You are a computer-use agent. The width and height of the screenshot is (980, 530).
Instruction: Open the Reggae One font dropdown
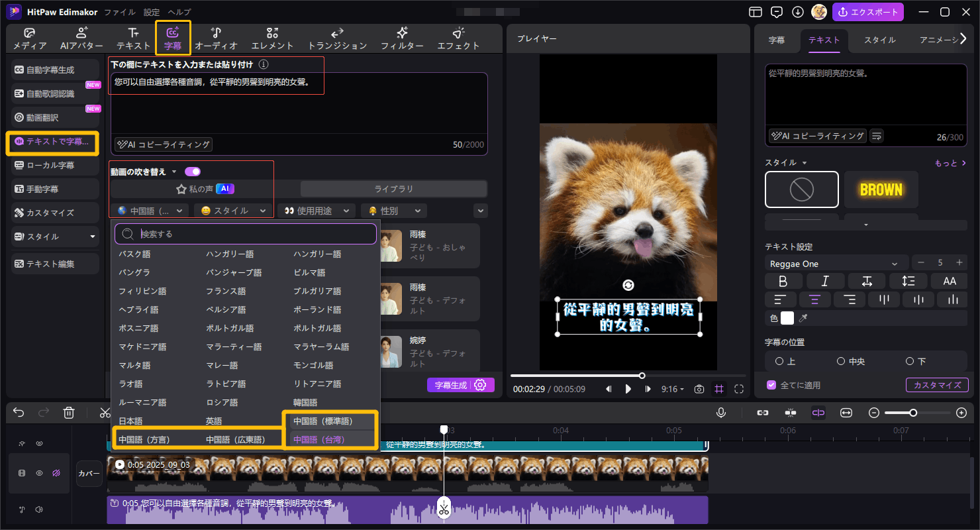(836, 263)
